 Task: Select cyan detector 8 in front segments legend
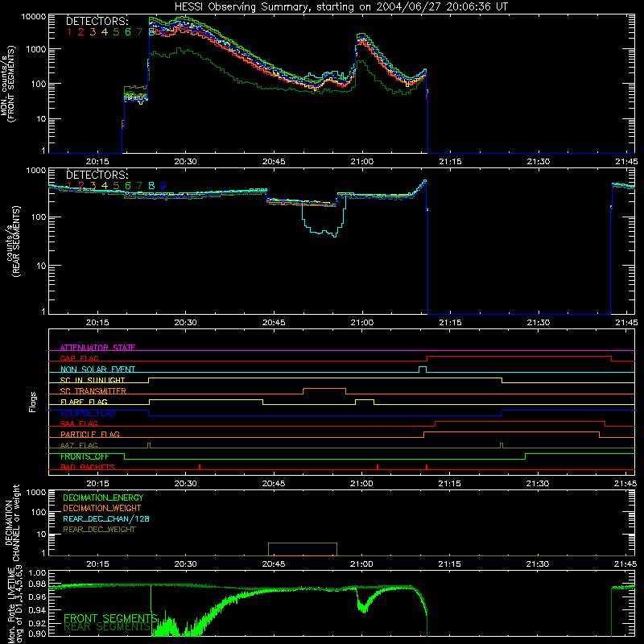pos(151,32)
